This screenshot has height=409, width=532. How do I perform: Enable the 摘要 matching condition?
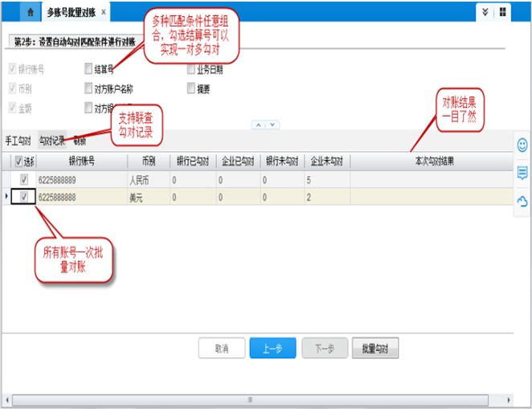point(190,88)
